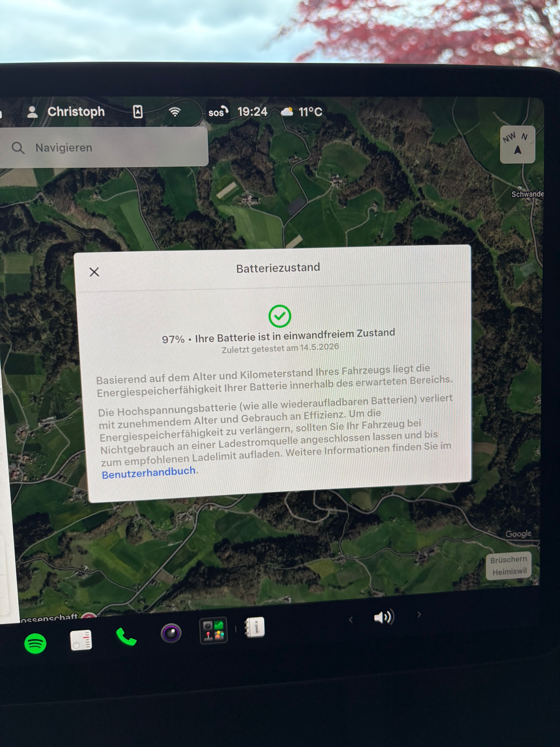Tap the Zuletzt getestet am 14.5.2026 line

[280, 348]
